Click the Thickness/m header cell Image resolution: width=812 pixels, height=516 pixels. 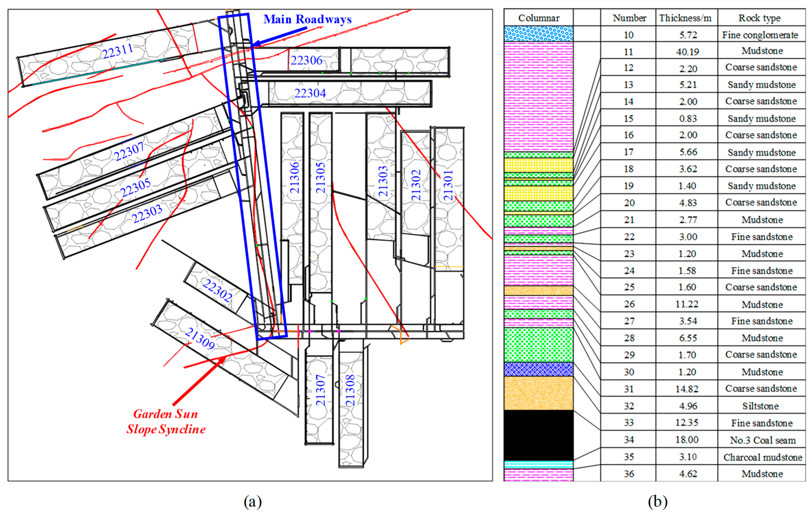tap(685, 18)
